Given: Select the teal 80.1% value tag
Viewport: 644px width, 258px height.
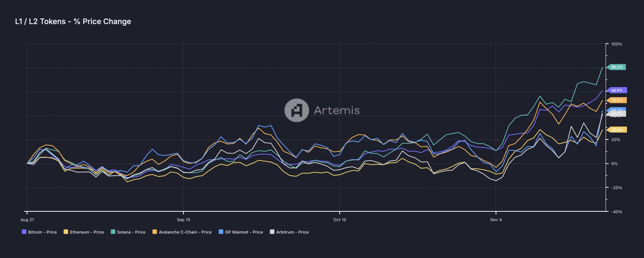Looking at the screenshot, I should point(617,67).
